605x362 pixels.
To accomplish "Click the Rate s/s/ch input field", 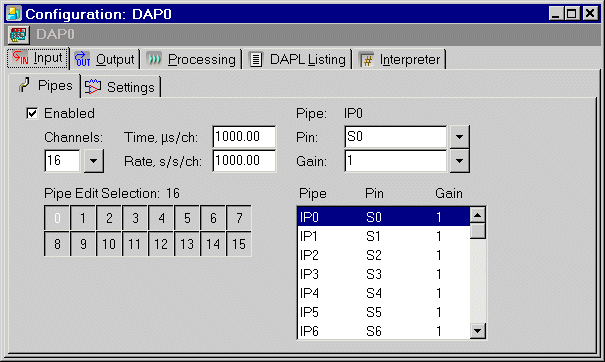I will pos(244,161).
